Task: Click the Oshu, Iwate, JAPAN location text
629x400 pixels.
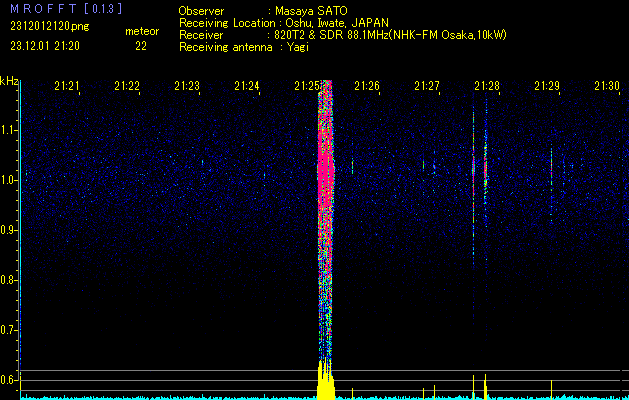Action: tap(337, 22)
